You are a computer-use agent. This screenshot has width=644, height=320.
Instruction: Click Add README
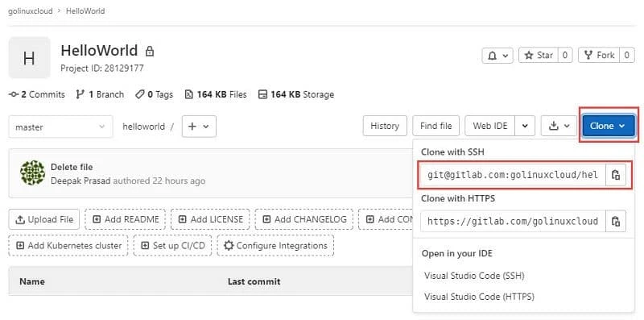pyautogui.click(x=126, y=219)
